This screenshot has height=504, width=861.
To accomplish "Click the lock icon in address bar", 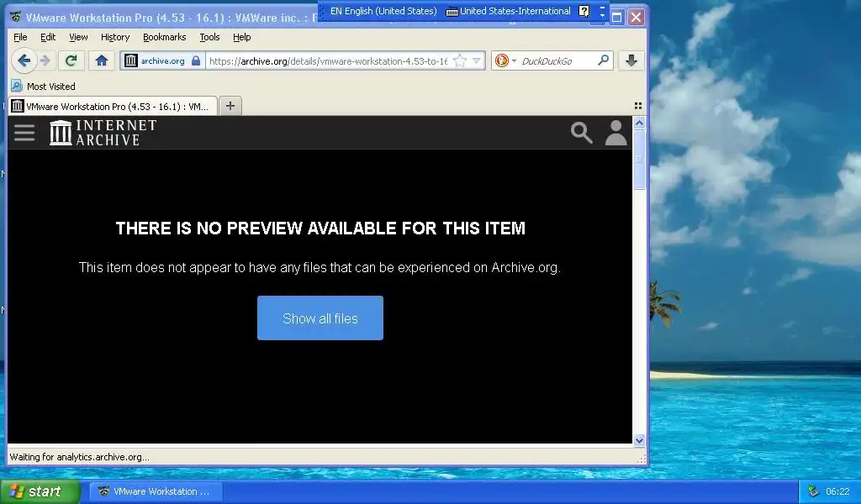I will point(195,60).
